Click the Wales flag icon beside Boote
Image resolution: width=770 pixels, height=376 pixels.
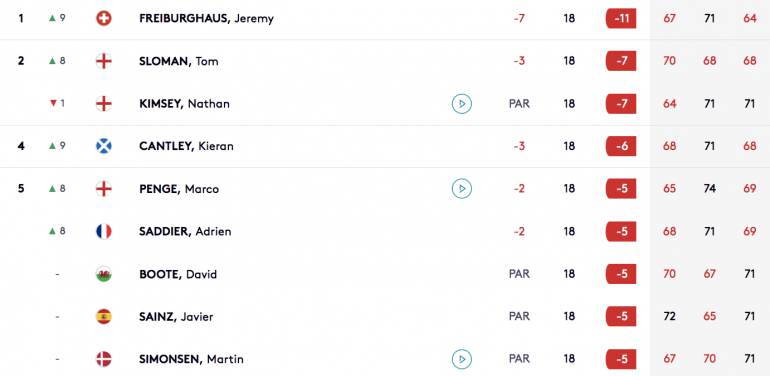coord(104,274)
